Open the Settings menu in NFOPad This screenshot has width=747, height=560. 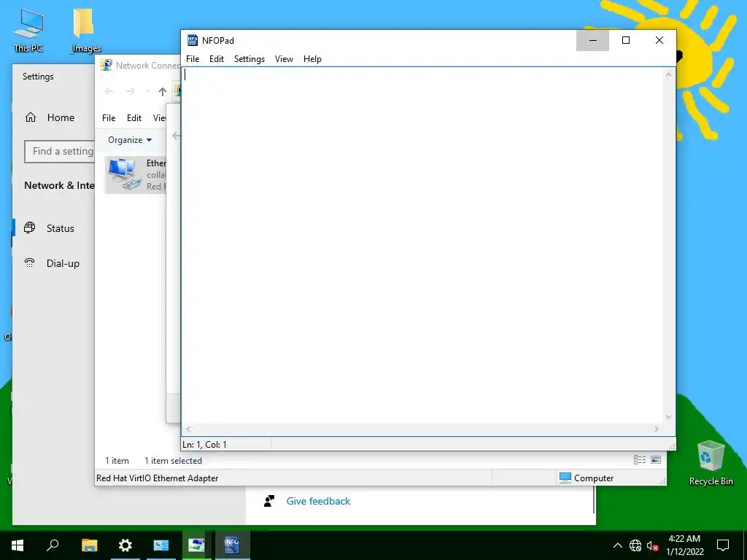(x=249, y=59)
